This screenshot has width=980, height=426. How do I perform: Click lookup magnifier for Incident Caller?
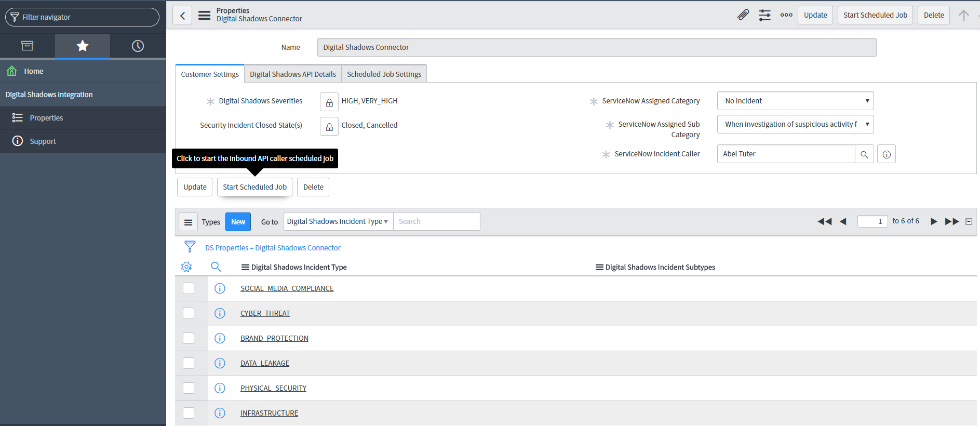click(x=864, y=154)
